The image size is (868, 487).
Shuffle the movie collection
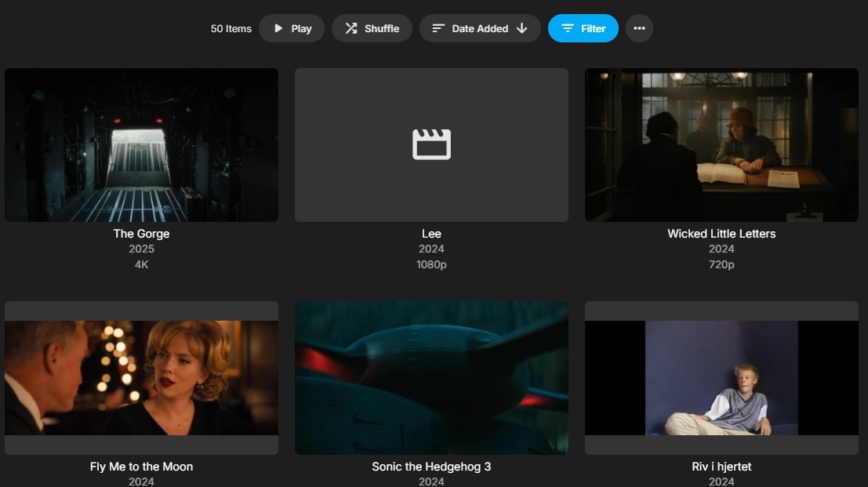(x=372, y=28)
